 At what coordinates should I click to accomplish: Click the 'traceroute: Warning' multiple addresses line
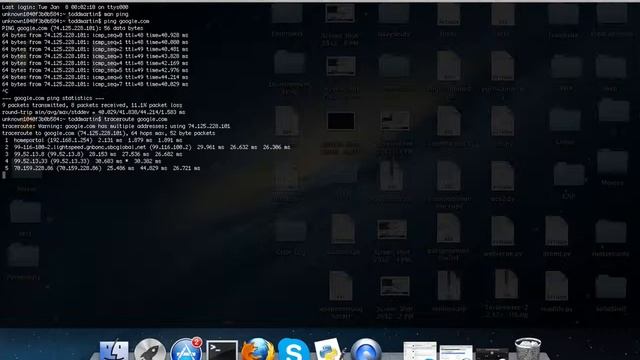(116, 126)
